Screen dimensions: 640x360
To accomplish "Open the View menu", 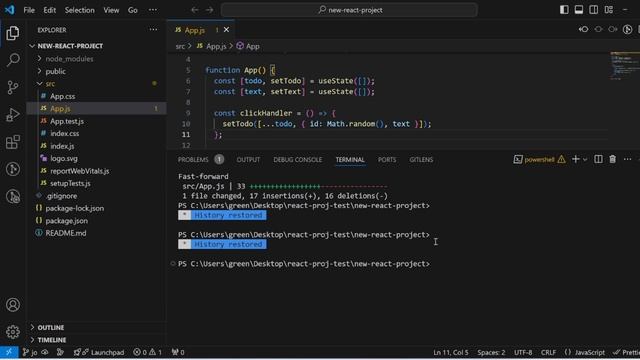I will 111,10.
